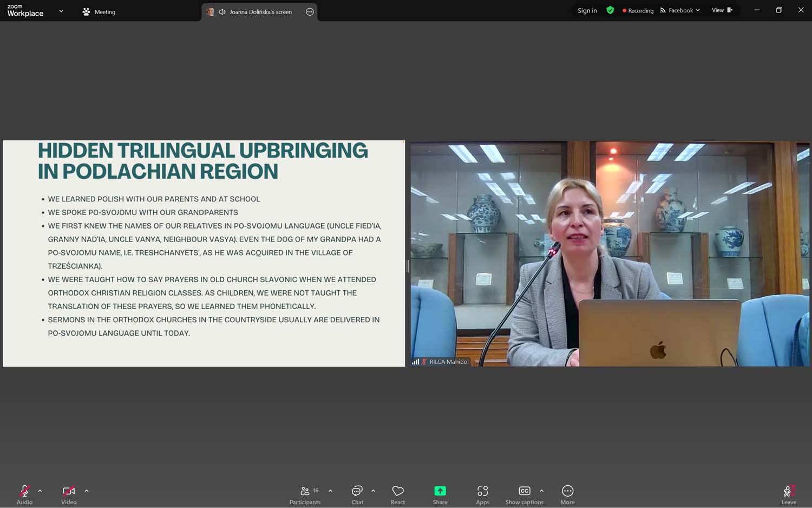Click the green Share screen icon

[x=440, y=491]
